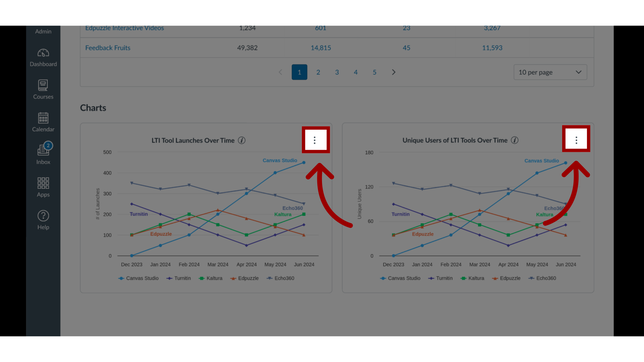
Task: Open options menu for LTI Tool Launches chart
Action: [315, 140]
